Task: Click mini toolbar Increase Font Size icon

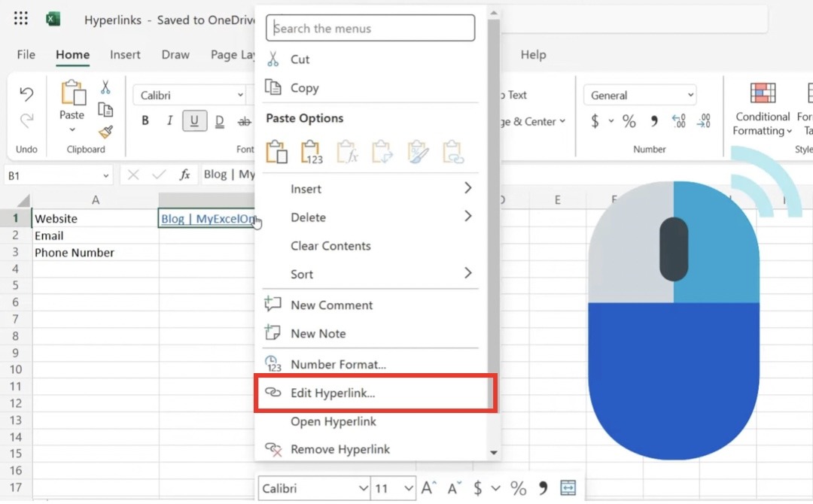Action: click(x=429, y=487)
